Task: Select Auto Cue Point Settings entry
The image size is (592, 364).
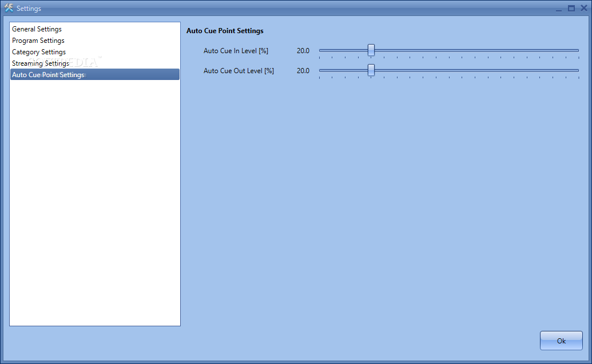Action: pyautogui.click(x=95, y=74)
